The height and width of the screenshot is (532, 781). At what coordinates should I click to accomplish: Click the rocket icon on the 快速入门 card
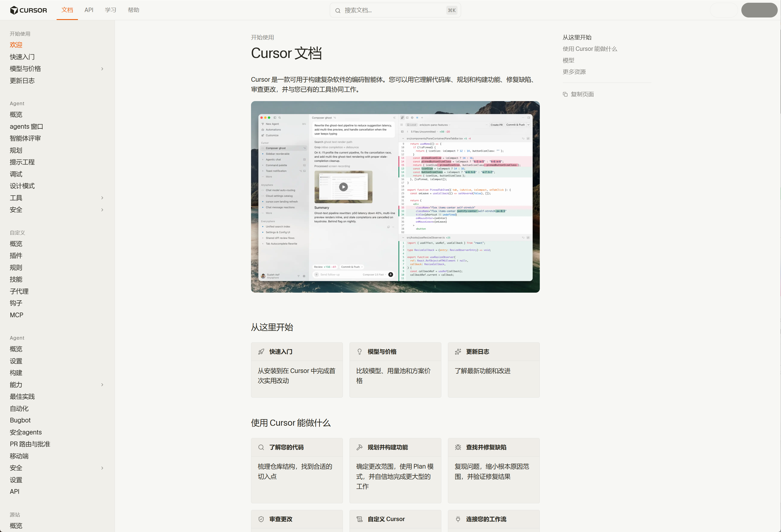pos(261,352)
